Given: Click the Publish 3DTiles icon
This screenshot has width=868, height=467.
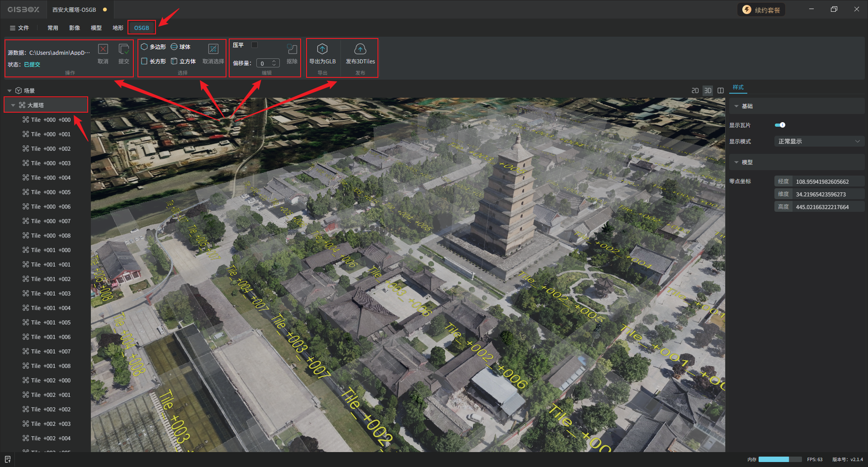Looking at the screenshot, I should (360, 49).
